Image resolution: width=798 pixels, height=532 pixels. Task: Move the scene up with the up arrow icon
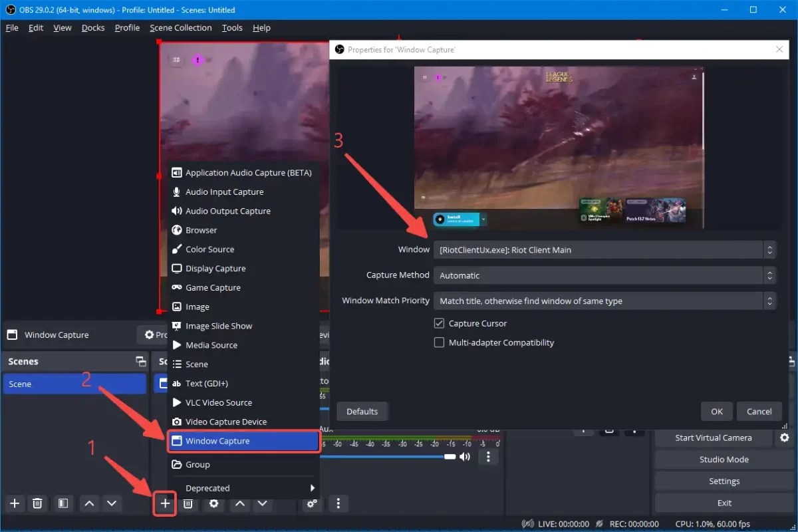89,503
